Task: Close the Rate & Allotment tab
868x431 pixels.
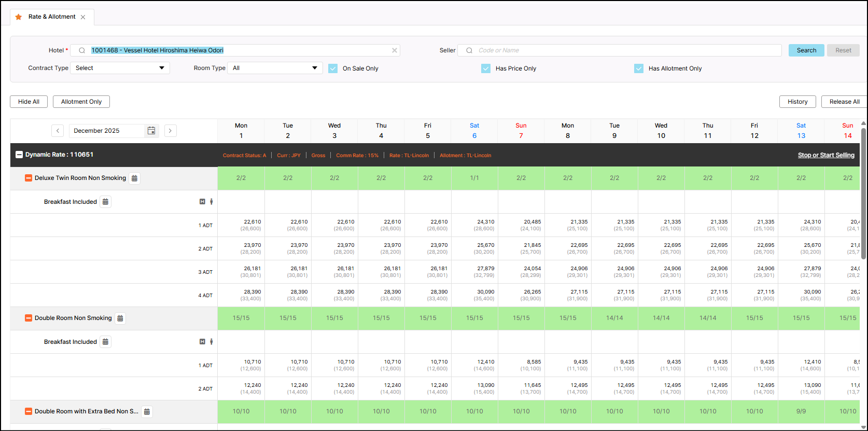Action: (83, 17)
